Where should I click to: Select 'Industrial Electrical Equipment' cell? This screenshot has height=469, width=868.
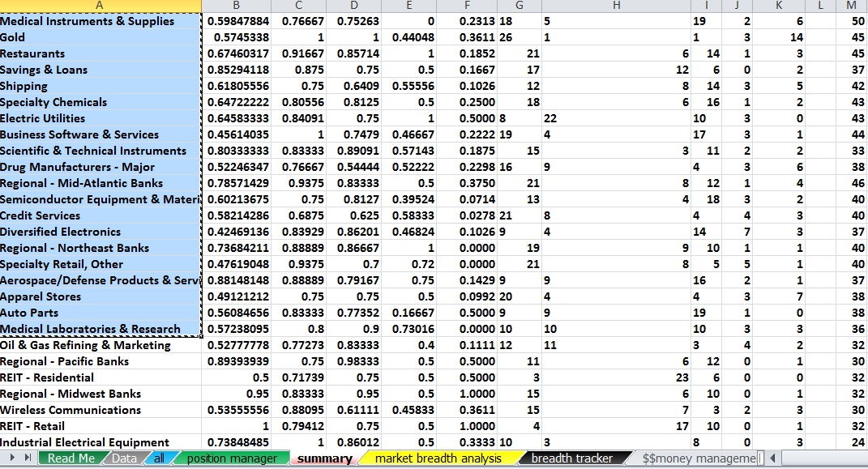(x=100, y=442)
